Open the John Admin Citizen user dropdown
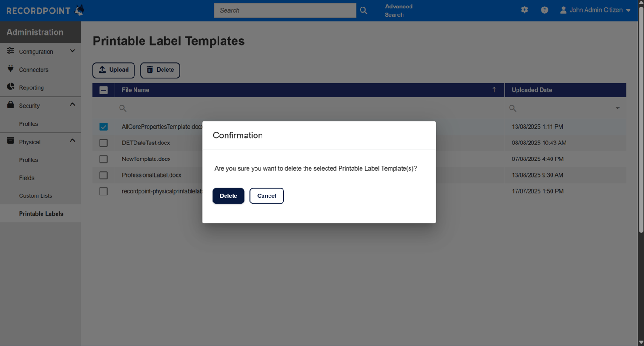644x346 pixels. (x=596, y=10)
